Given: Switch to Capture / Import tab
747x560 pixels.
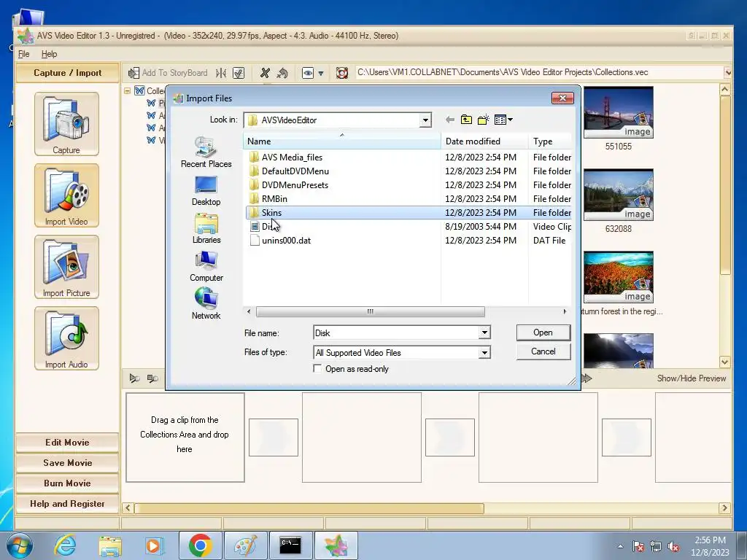Looking at the screenshot, I should (x=67, y=73).
